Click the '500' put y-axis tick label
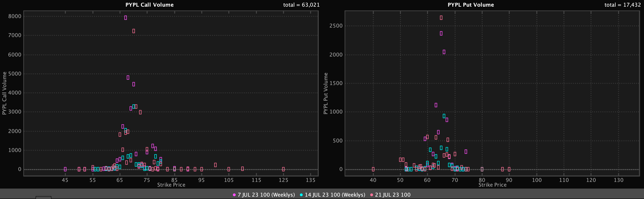This screenshot has width=644, height=199. [337, 141]
